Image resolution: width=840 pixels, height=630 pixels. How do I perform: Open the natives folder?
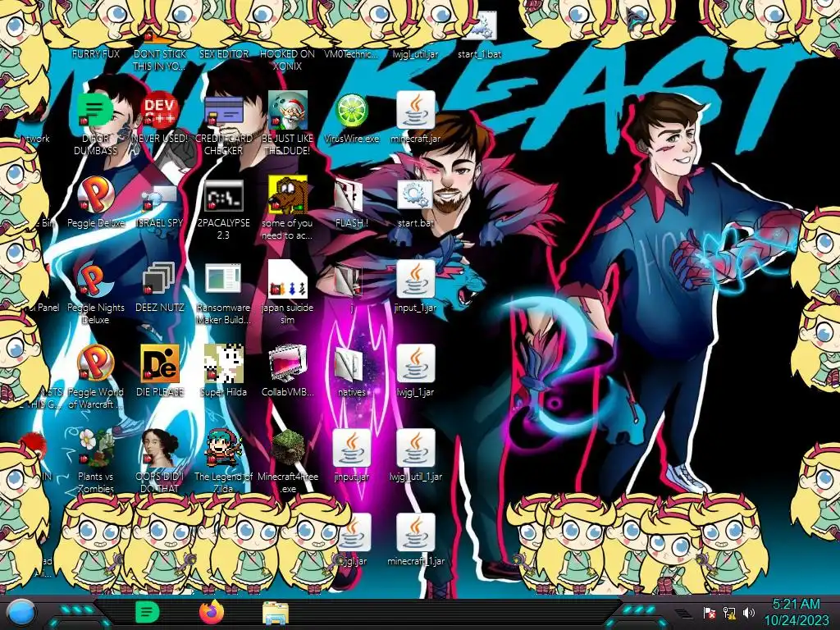[349, 364]
